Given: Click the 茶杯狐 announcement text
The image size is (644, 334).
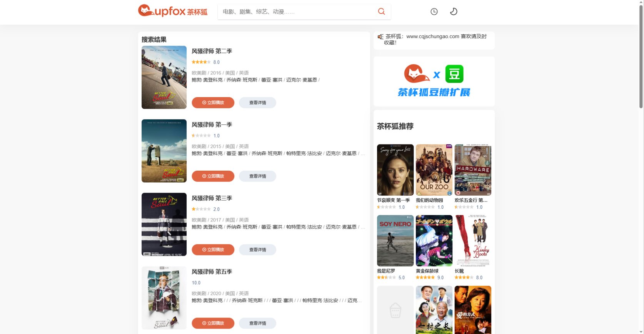Looking at the screenshot, I should pyautogui.click(x=436, y=39).
